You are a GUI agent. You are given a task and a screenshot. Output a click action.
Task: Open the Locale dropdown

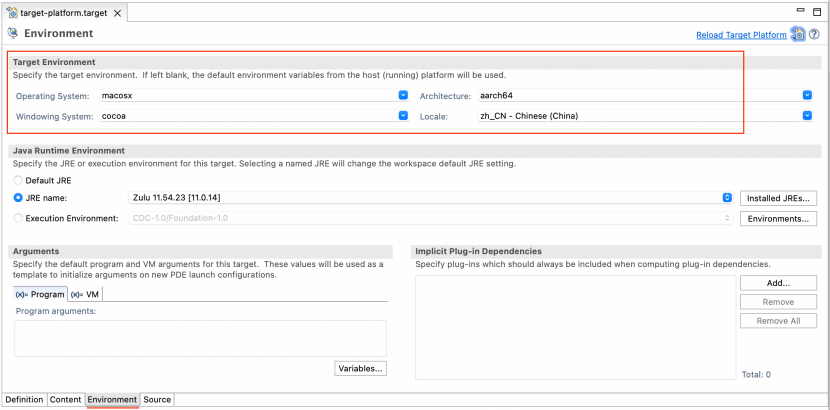coord(807,115)
